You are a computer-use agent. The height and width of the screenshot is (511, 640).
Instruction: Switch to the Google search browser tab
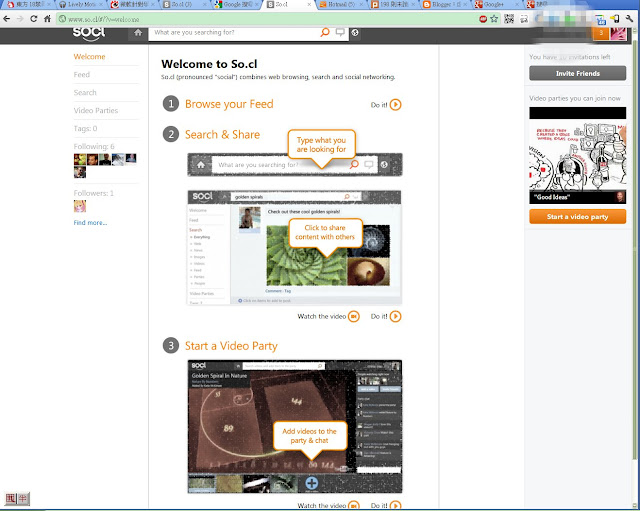(x=236, y=4)
